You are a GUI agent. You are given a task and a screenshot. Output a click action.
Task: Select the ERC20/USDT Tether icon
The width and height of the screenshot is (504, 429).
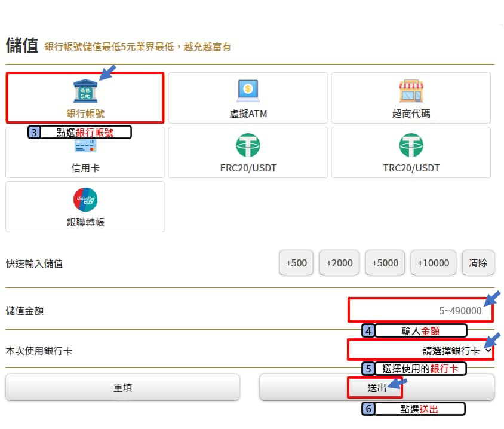248,145
